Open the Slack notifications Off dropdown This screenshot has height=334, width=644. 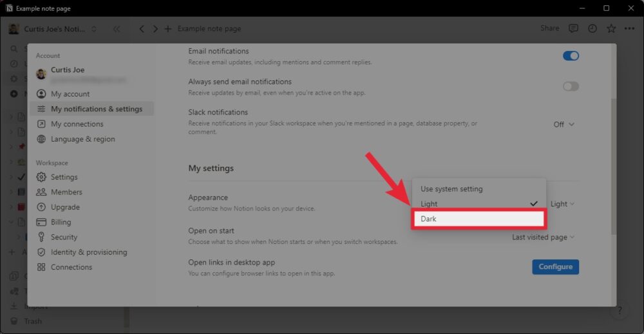563,124
